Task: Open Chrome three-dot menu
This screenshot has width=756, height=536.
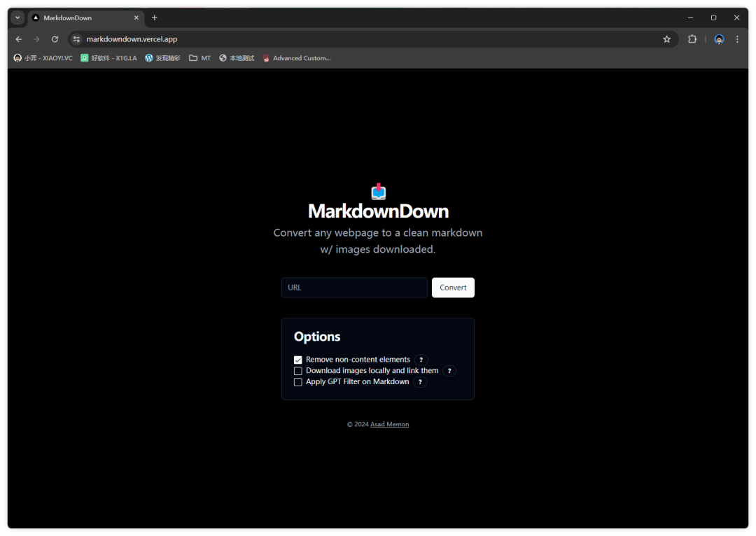Action: 737,39
